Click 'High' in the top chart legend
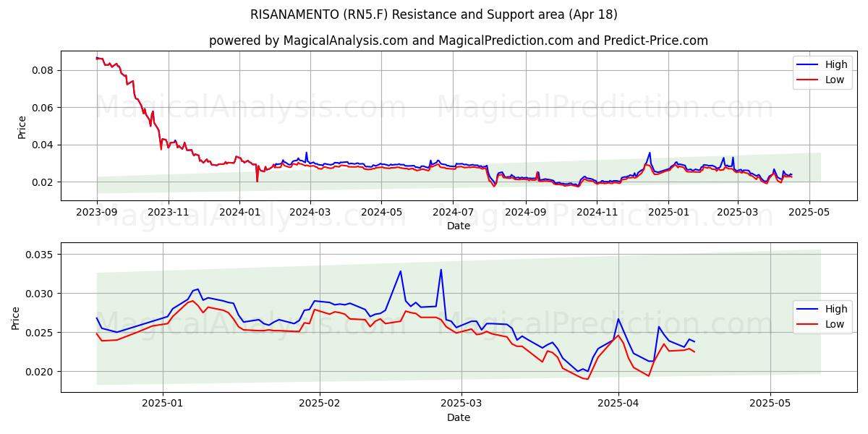Viewport: 868px width, 434px height. click(x=836, y=64)
